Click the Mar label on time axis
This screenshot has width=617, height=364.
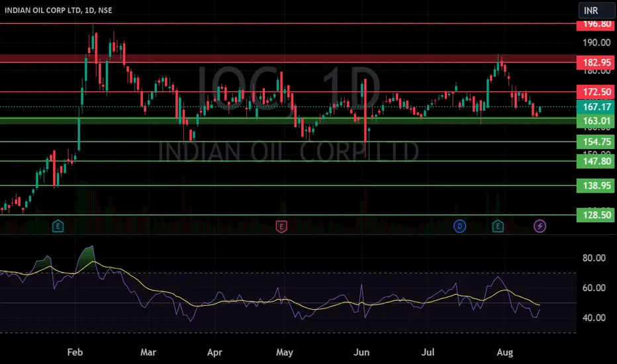(x=148, y=352)
